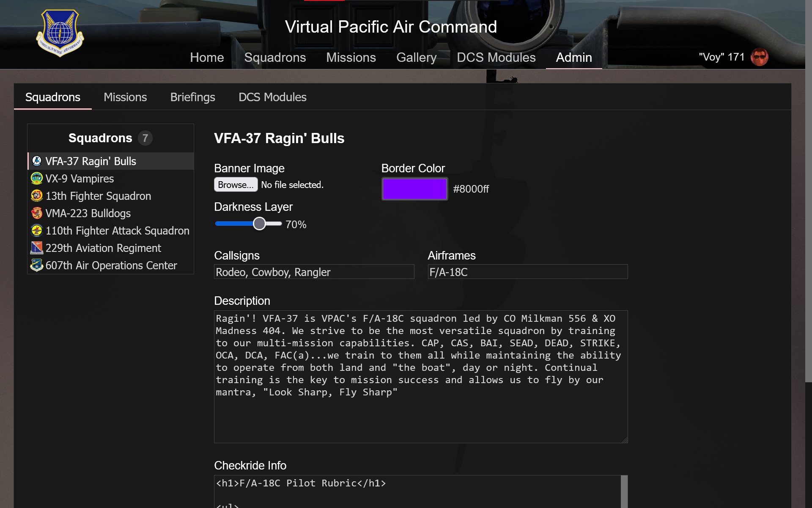The height and width of the screenshot is (508, 812).
Task: Click inside the Callsigns input field
Action: coord(314,272)
